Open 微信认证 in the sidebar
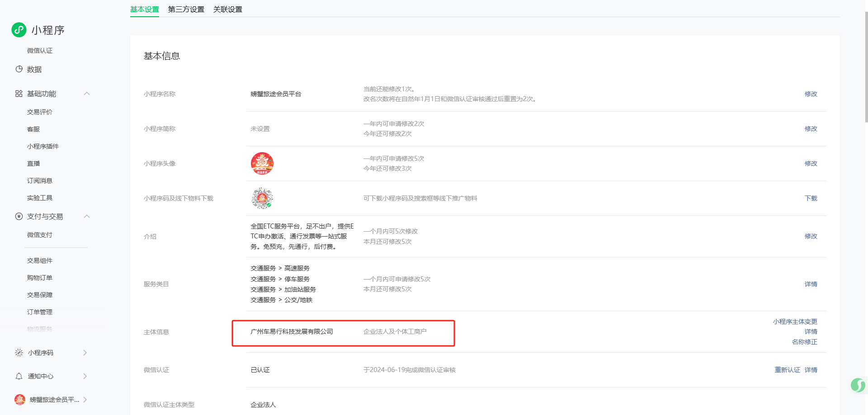 click(x=40, y=51)
